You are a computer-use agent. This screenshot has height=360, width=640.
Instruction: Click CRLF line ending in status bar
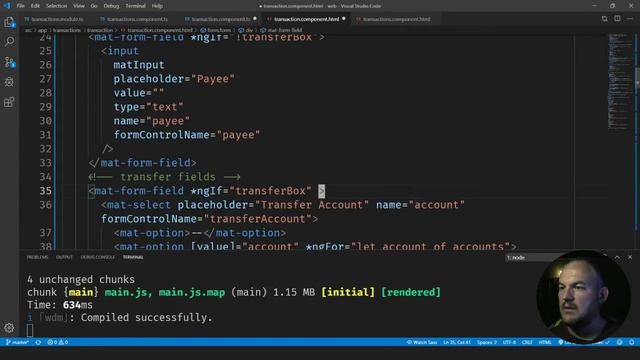(527, 342)
